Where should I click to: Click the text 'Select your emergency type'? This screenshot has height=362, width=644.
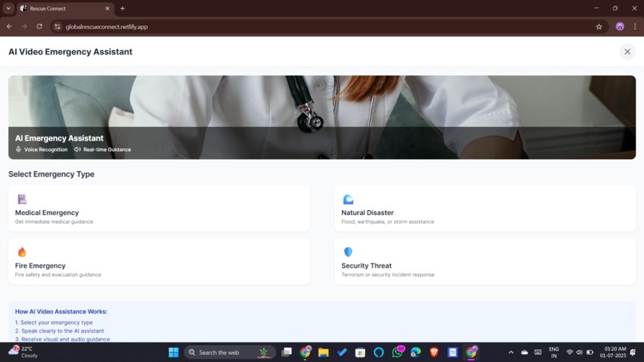tap(57, 323)
